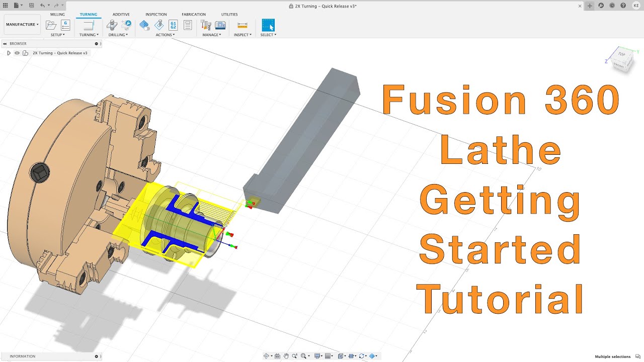Toggle the Browser panel pin dot

[x=97, y=44]
